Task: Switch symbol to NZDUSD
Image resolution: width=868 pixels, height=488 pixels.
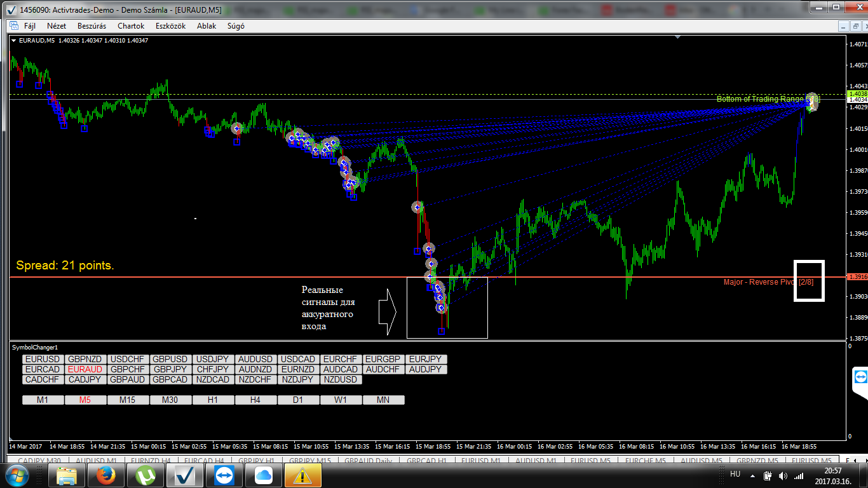Action: tap(341, 379)
